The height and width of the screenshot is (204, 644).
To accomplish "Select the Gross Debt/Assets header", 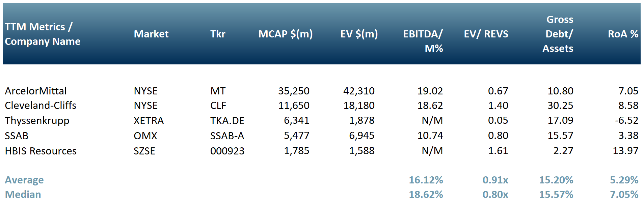I will (559, 34).
